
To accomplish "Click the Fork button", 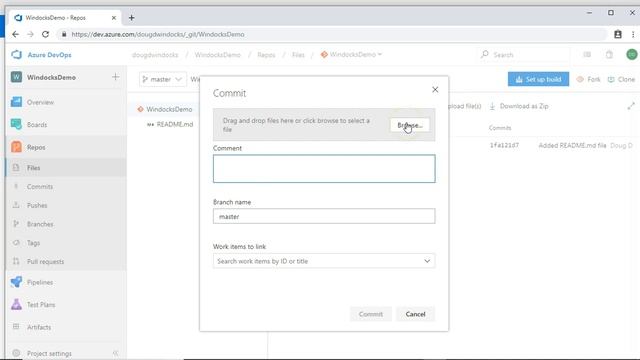I will coord(589,79).
